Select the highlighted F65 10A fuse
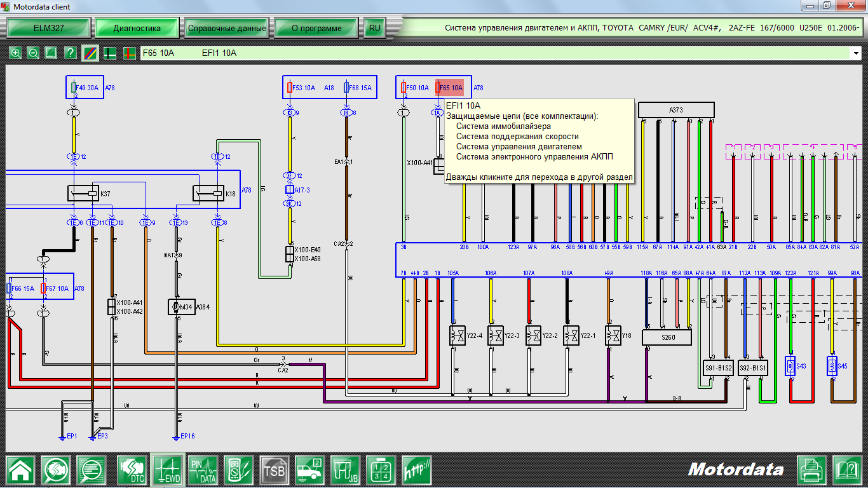This screenshot has height=488, width=868. tap(449, 88)
